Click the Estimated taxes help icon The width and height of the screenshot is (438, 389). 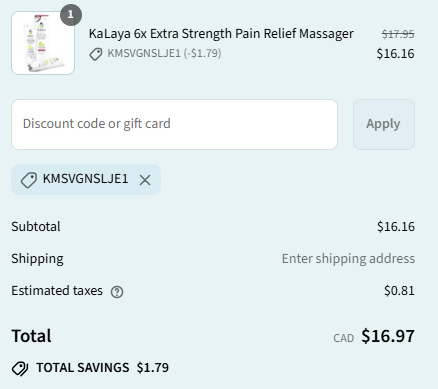tap(117, 292)
